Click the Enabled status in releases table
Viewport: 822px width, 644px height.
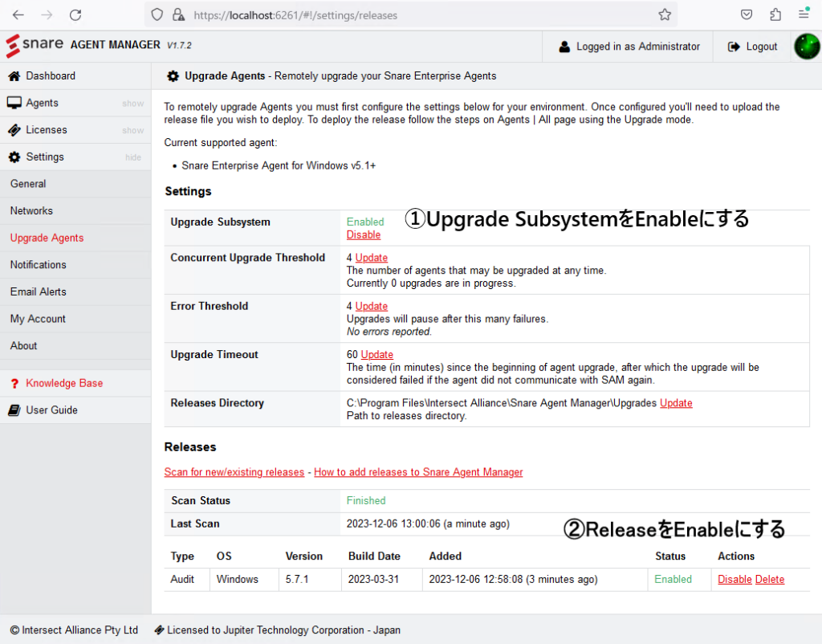(673, 580)
